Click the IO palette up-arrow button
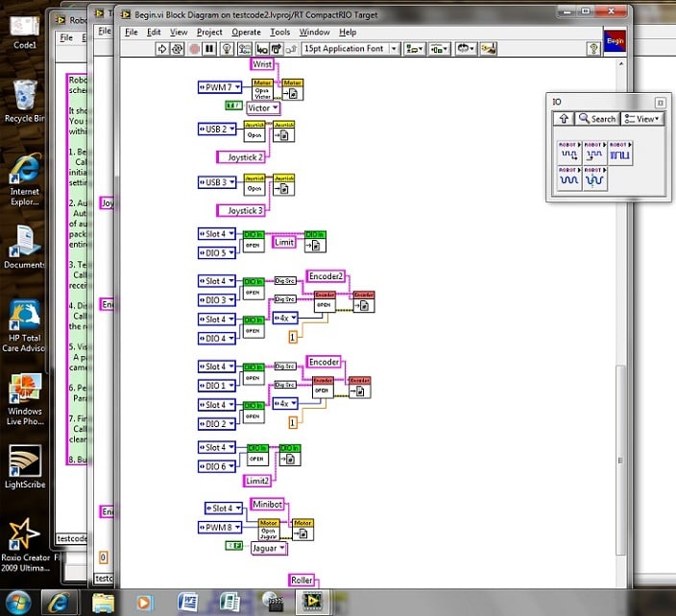This screenshot has width=676, height=616. coord(564,118)
